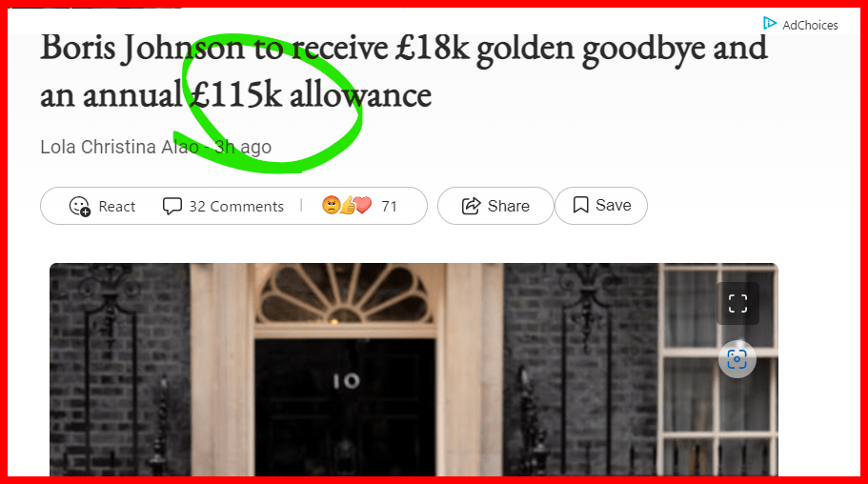Click the thumbs up reaction emoji

tap(348, 206)
